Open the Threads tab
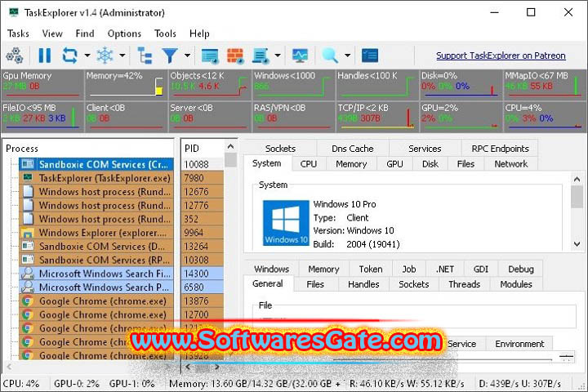The image size is (588, 392). click(x=464, y=284)
